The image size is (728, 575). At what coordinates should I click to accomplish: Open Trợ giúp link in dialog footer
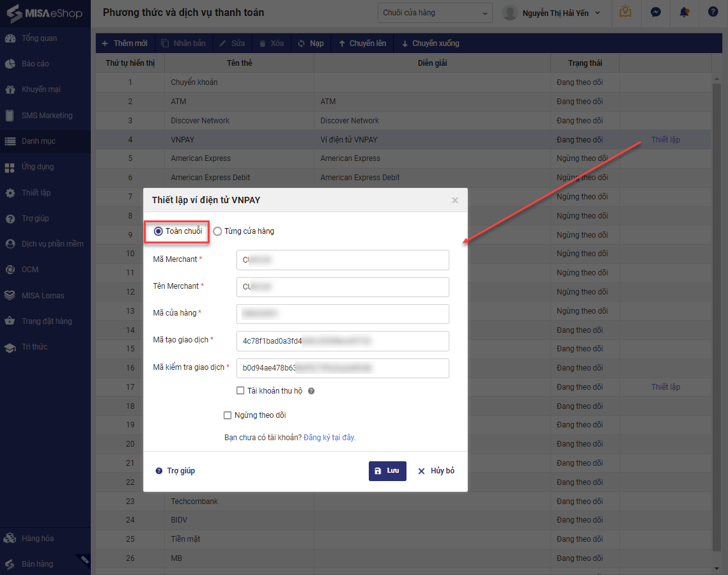pyautogui.click(x=176, y=471)
